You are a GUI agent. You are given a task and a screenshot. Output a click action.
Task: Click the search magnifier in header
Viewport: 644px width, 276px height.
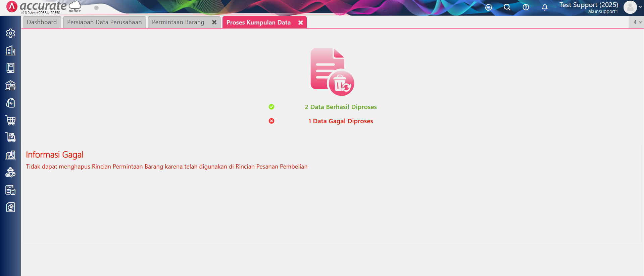point(507,7)
